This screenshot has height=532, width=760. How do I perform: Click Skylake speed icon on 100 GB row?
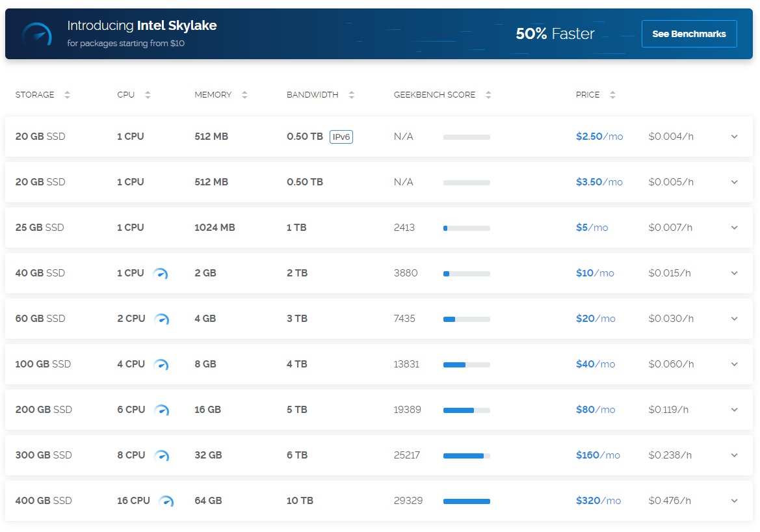[161, 365]
